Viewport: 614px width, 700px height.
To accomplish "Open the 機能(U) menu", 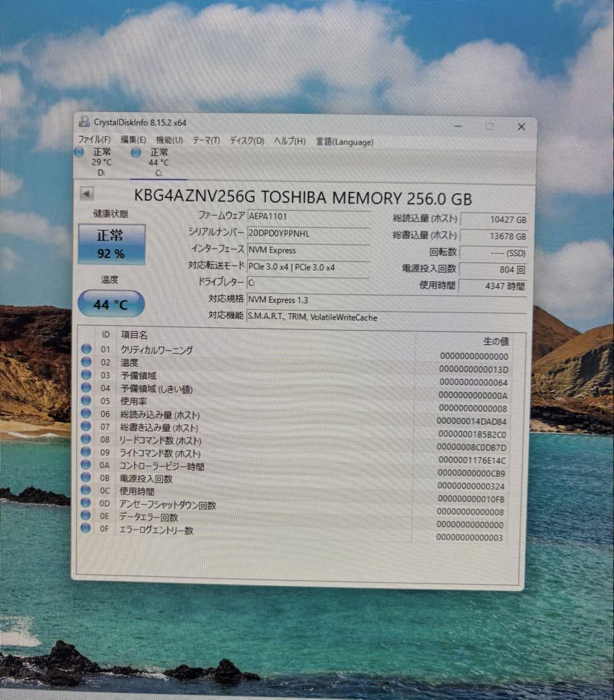I will click(x=169, y=140).
